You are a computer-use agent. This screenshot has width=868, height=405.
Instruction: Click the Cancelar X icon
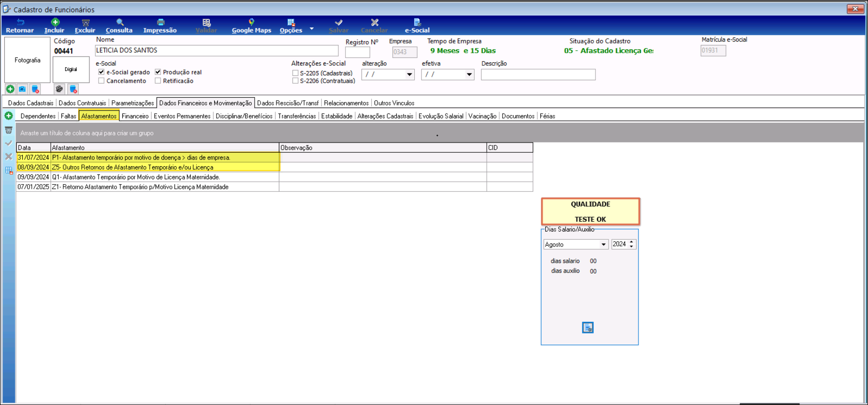375,22
